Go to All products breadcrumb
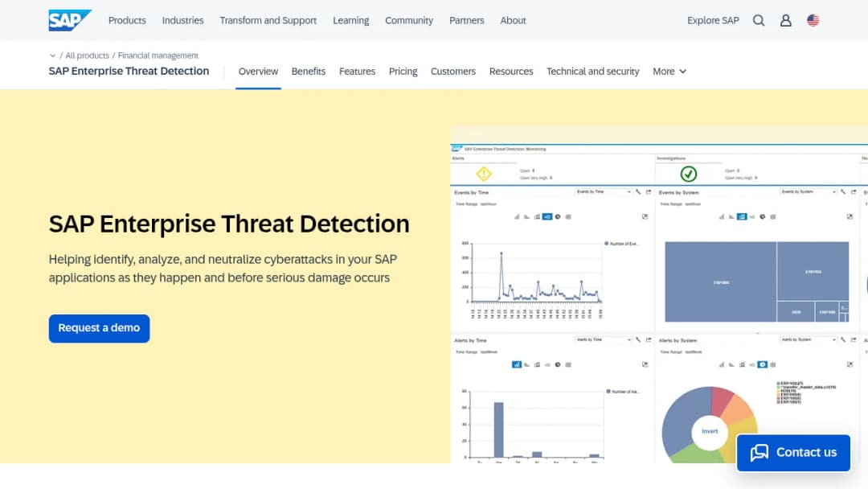 click(x=87, y=55)
